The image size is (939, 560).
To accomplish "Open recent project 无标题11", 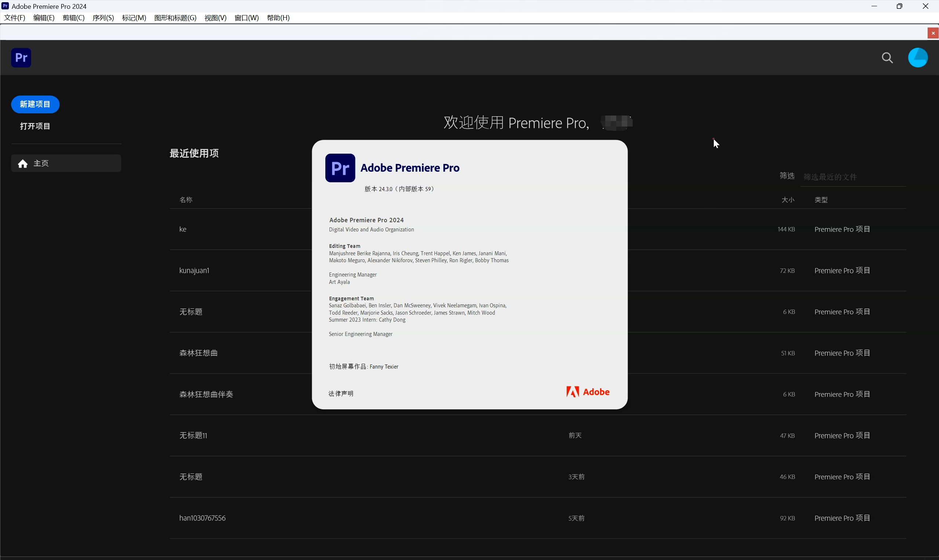I will pos(193,435).
